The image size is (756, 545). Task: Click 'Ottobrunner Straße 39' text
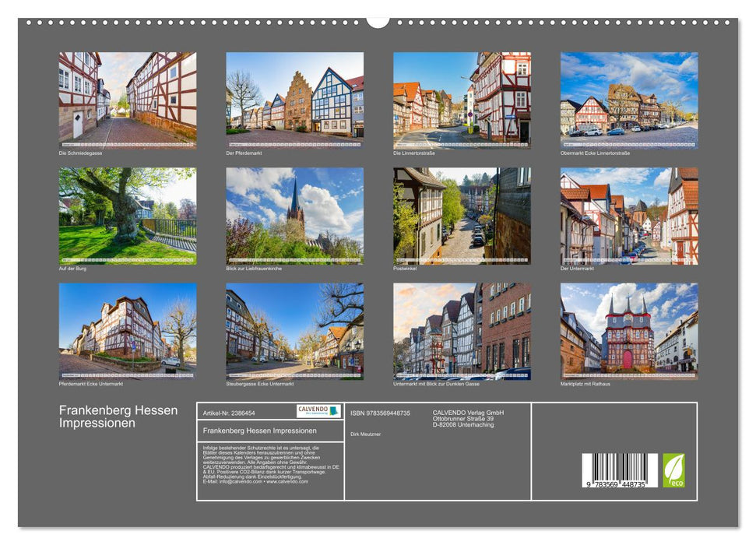pyautogui.click(x=462, y=419)
